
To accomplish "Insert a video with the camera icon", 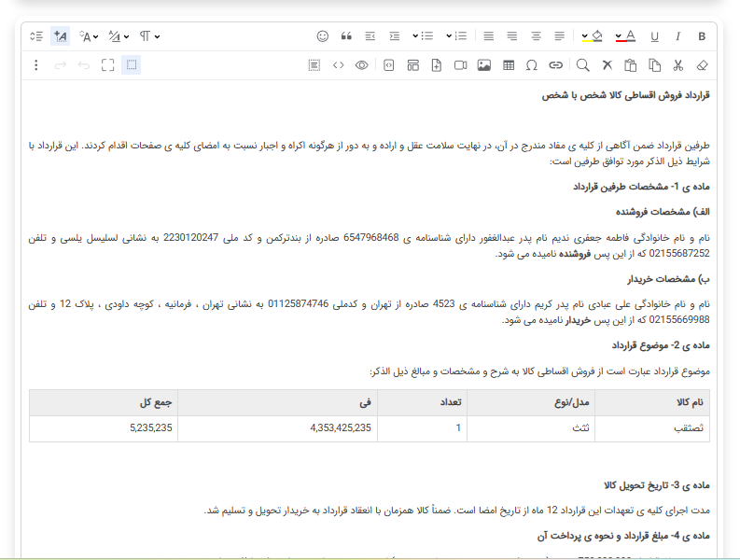I will (460, 65).
